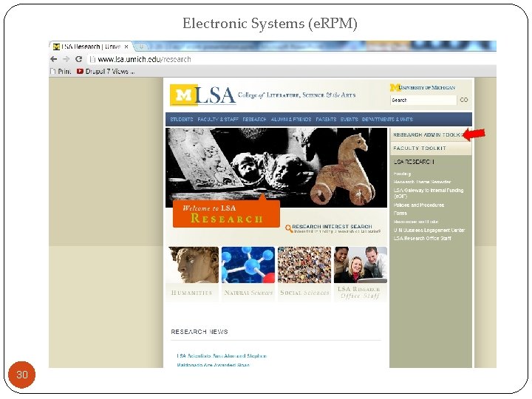Open the Parents menu item
Screen dimensions: 532x399
(326, 120)
